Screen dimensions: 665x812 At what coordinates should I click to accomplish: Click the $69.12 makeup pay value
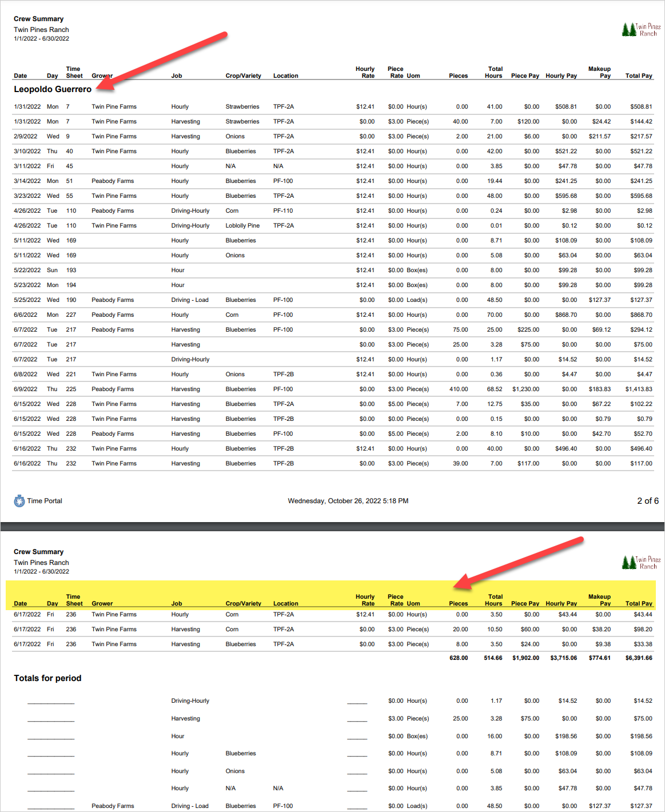point(602,330)
